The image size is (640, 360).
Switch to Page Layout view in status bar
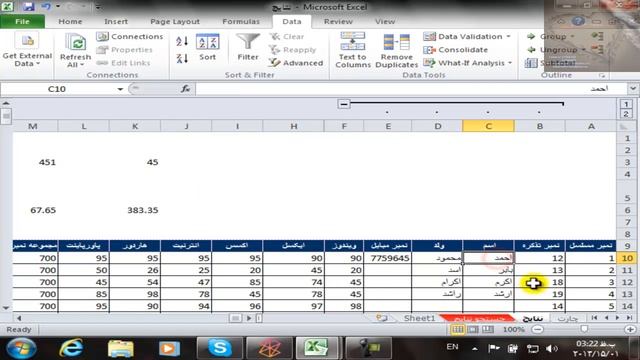(473, 329)
